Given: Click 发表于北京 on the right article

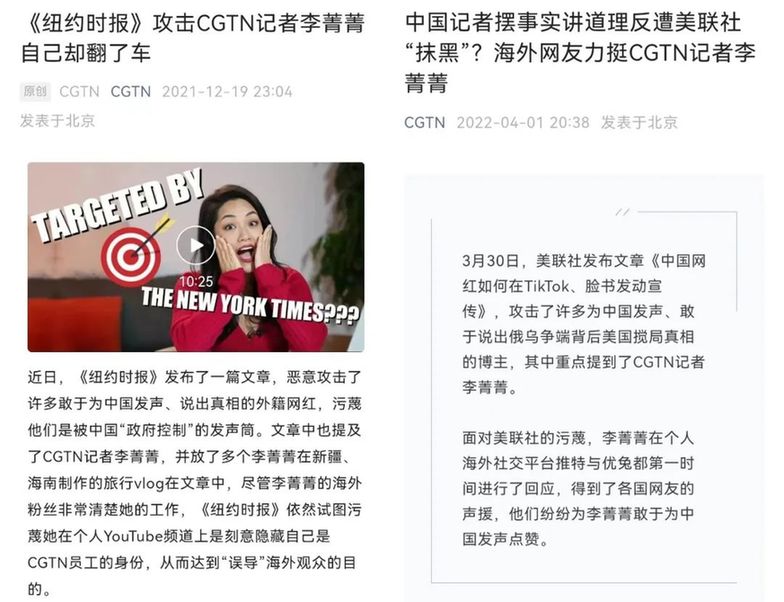Looking at the screenshot, I should coord(639,122).
